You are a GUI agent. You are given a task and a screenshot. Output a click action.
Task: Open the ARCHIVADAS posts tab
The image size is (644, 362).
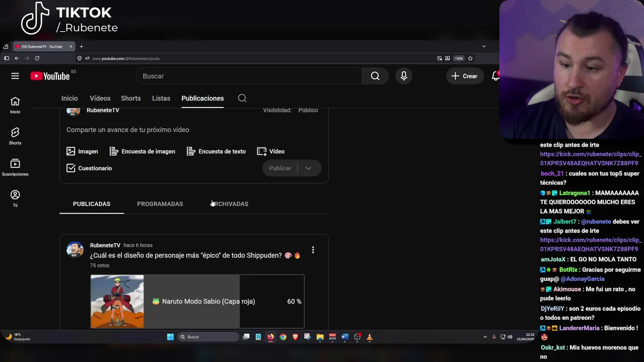(230, 204)
